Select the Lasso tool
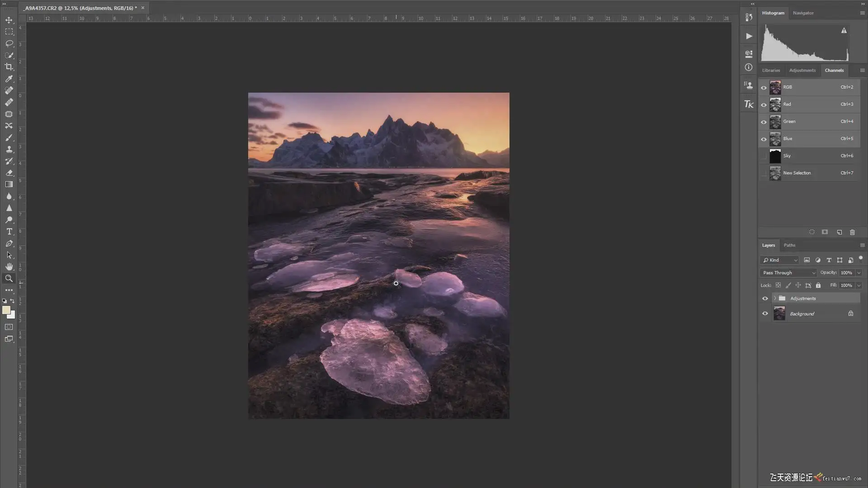This screenshot has width=868, height=488. pyautogui.click(x=9, y=43)
